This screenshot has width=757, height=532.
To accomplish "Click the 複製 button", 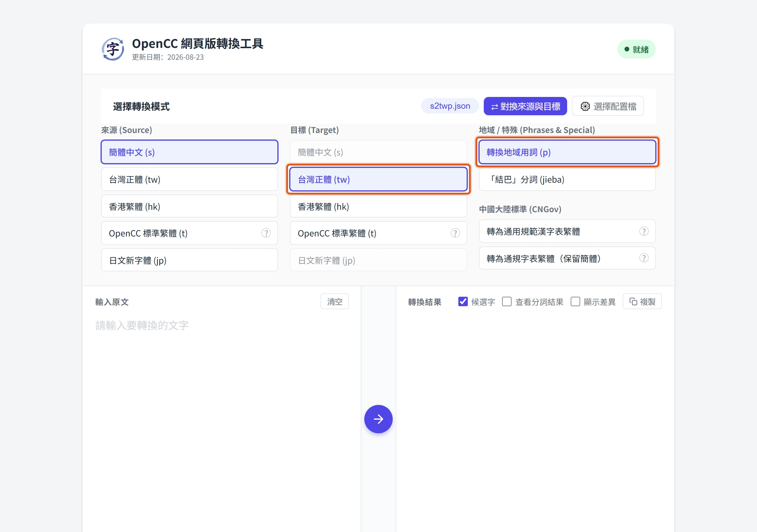I will click(x=642, y=301).
